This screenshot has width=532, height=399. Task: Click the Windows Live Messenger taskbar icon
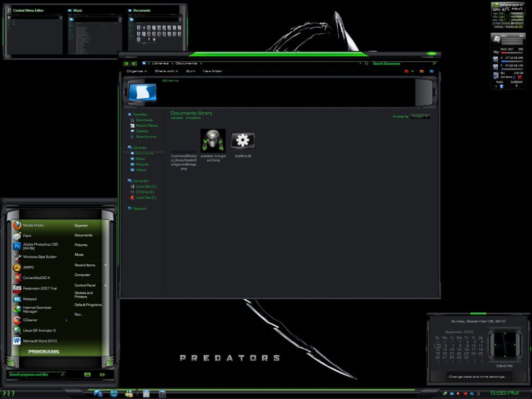[x=129, y=394]
